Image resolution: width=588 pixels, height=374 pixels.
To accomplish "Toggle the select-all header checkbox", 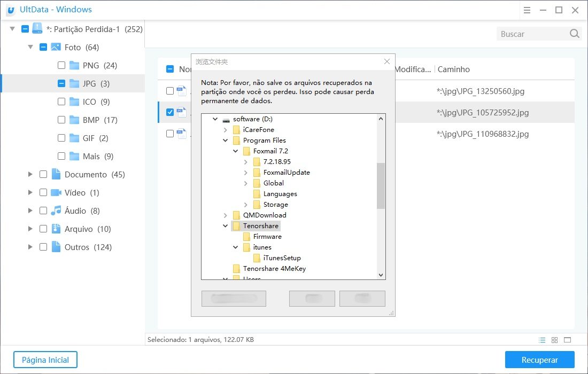I will click(x=170, y=69).
